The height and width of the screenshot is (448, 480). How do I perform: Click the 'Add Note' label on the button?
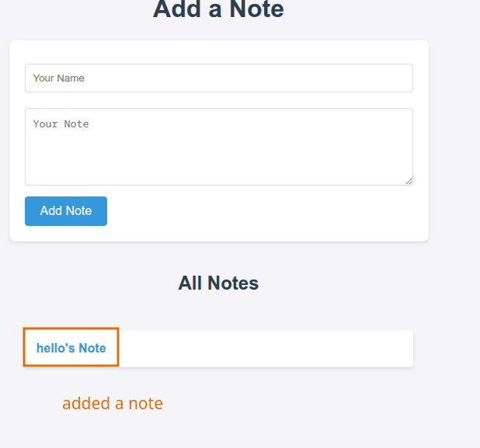point(66,211)
